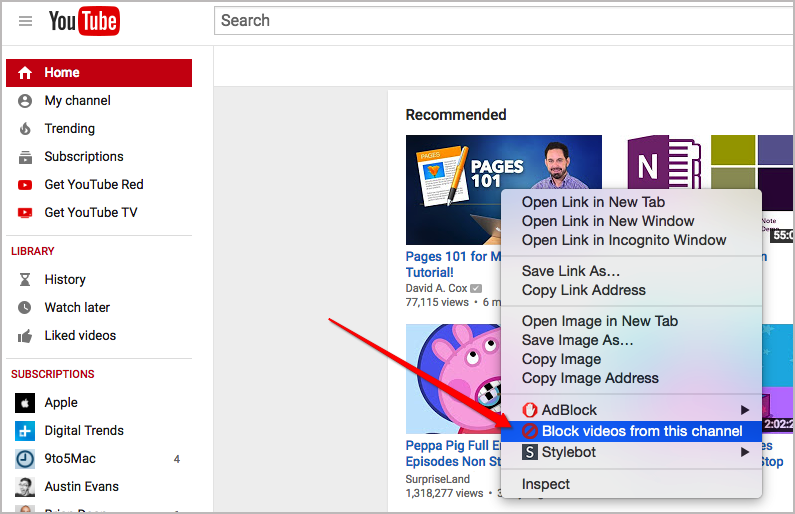The height and width of the screenshot is (514, 795).
Task: Click the verified badge next to David A. Cox
Action: tap(476, 288)
